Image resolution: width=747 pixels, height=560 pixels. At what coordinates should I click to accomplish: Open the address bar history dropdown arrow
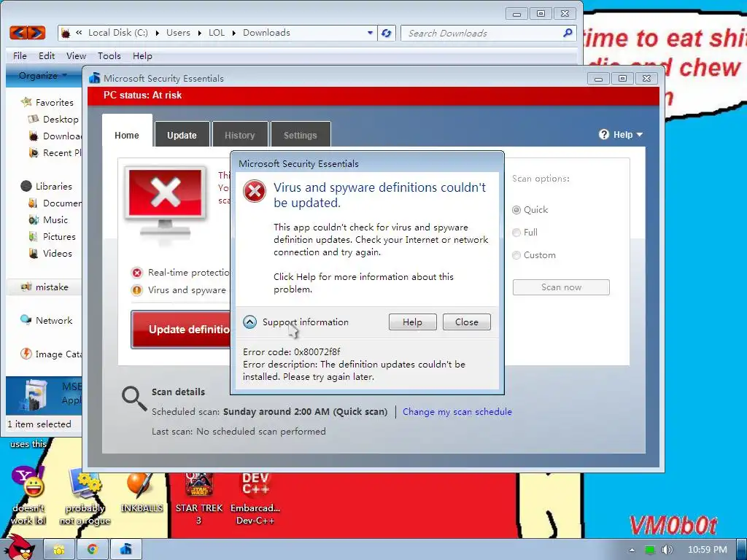point(370,33)
